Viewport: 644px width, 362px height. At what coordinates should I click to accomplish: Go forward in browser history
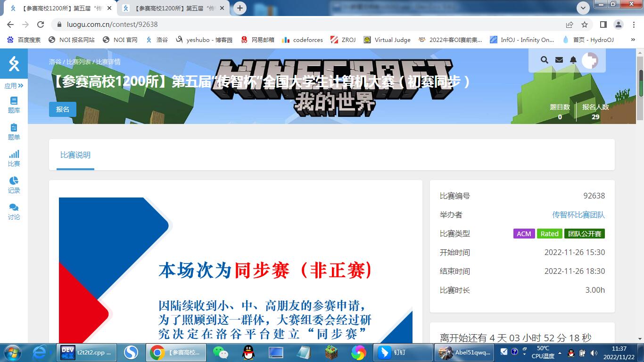[x=25, y=25]
